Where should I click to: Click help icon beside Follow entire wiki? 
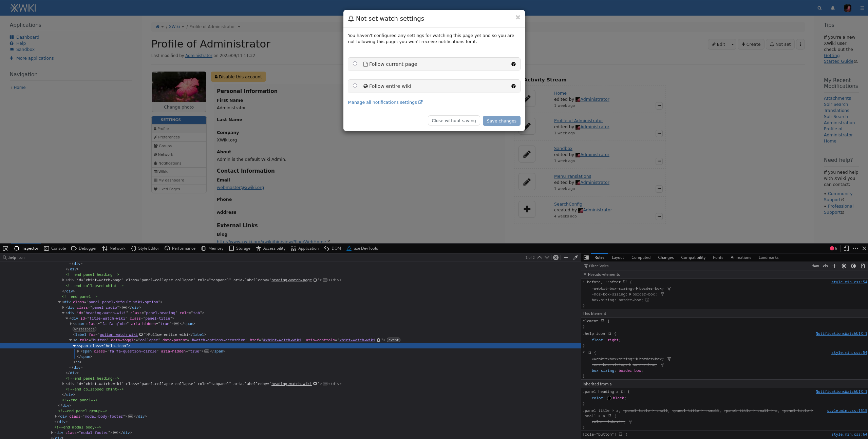(x=513, y=86)
